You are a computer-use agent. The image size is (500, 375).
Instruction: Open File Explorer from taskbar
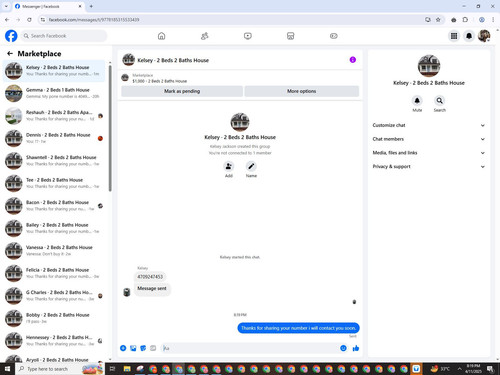(127, 369)
